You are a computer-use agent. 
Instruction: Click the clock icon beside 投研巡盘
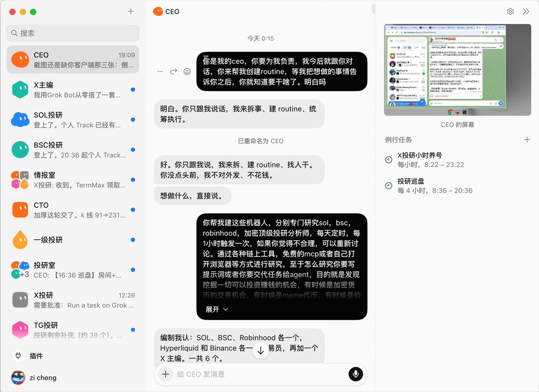(388, 185)
